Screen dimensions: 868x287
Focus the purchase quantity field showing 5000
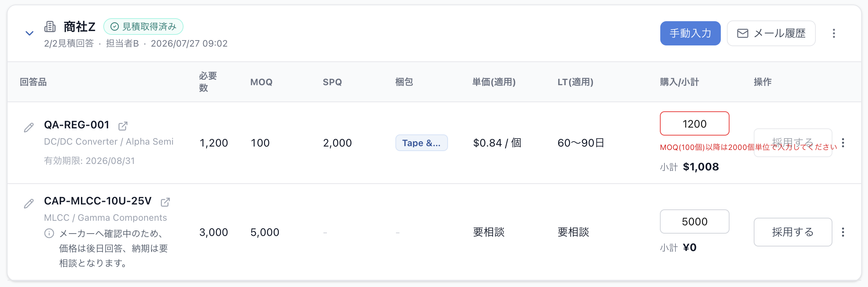pyautogui.click(x=694, y=221)
